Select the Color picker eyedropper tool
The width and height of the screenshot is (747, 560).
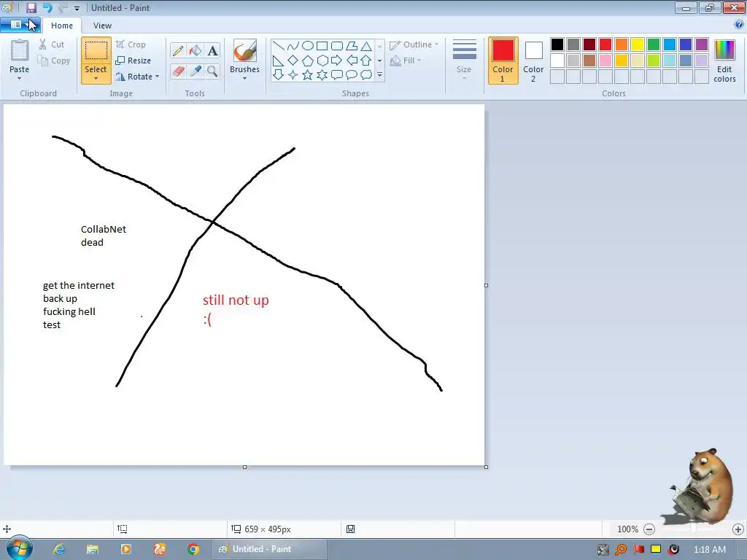[196, 71]
